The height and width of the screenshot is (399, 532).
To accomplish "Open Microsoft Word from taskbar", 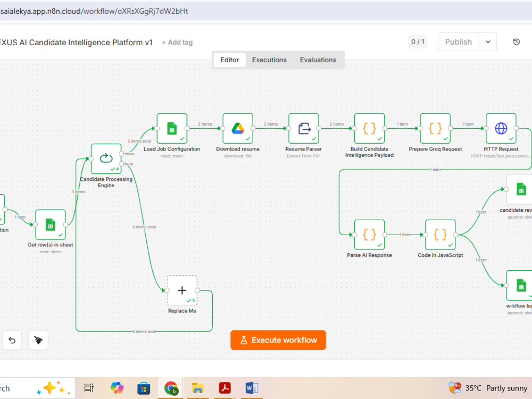I will click(252, 388).
